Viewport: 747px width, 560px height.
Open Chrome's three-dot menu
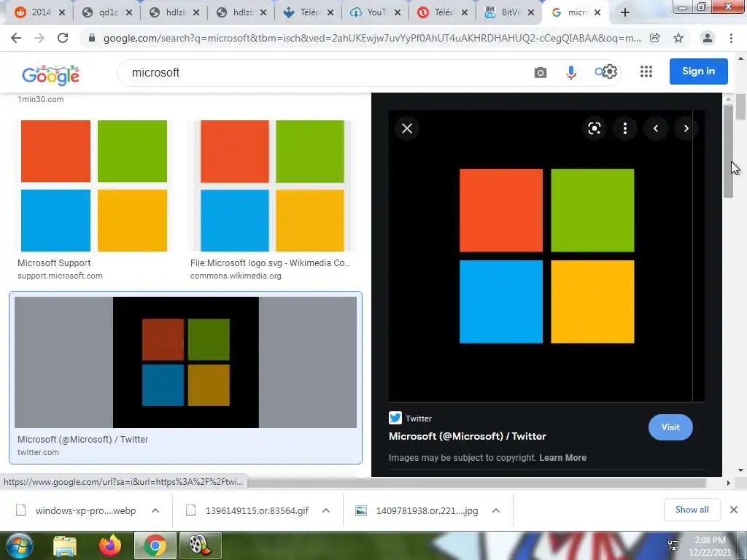[x=731, y=38]
